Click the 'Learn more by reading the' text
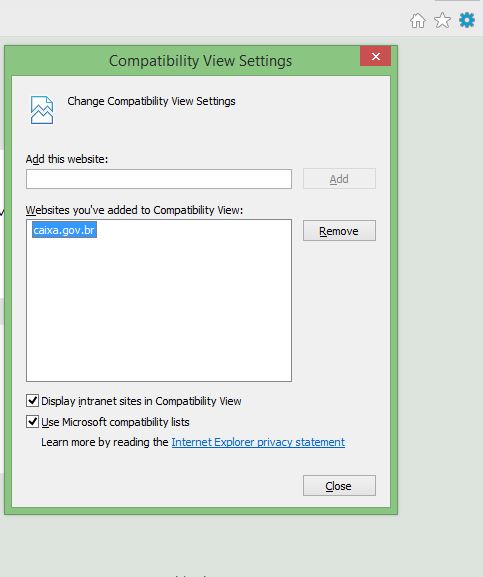 (105, 442)
